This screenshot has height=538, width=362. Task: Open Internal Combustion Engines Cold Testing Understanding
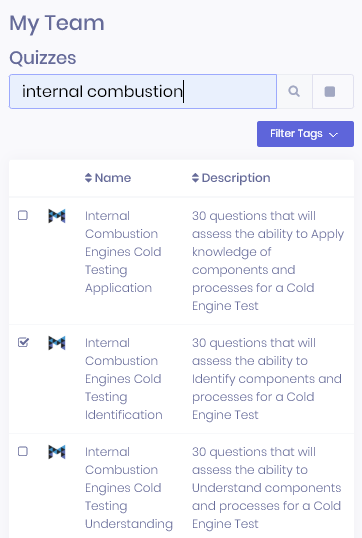click(129, 488)
